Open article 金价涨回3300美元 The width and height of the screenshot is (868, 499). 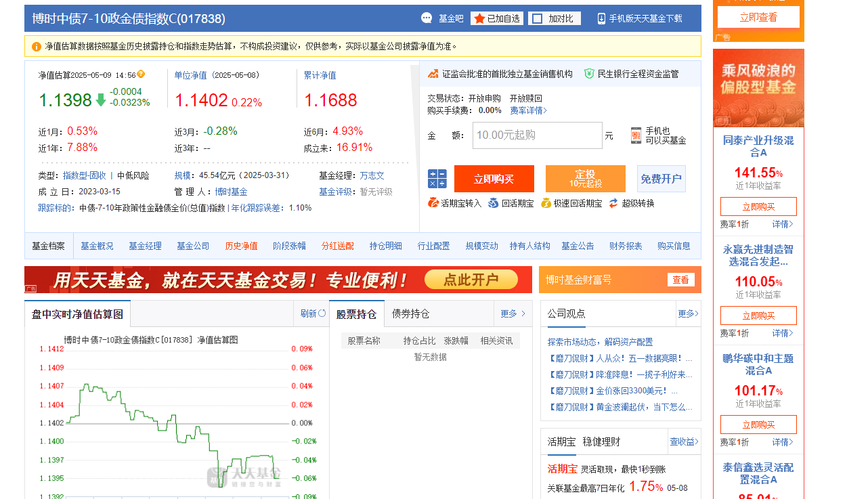tap(613, 391)
